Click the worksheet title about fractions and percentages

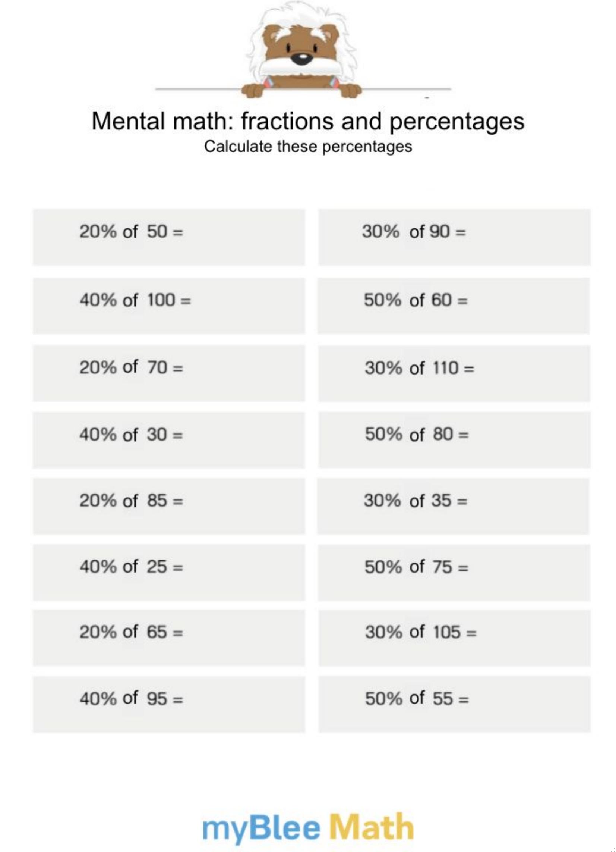308,121
